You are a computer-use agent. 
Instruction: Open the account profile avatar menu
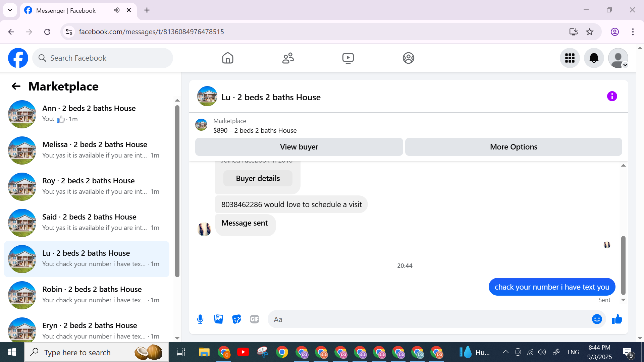pos(618,58)
